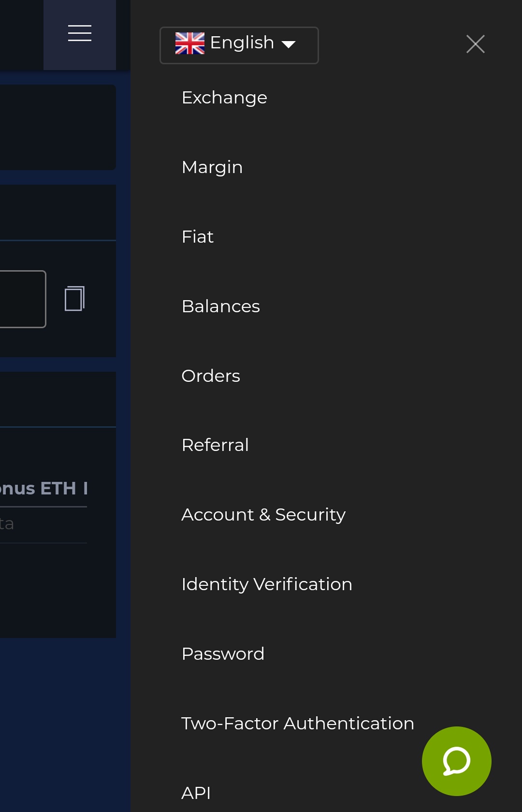Open Two-Factor Authentication settings
The height and width of the screenshot is (812, 522).
(x=297, y=724)
